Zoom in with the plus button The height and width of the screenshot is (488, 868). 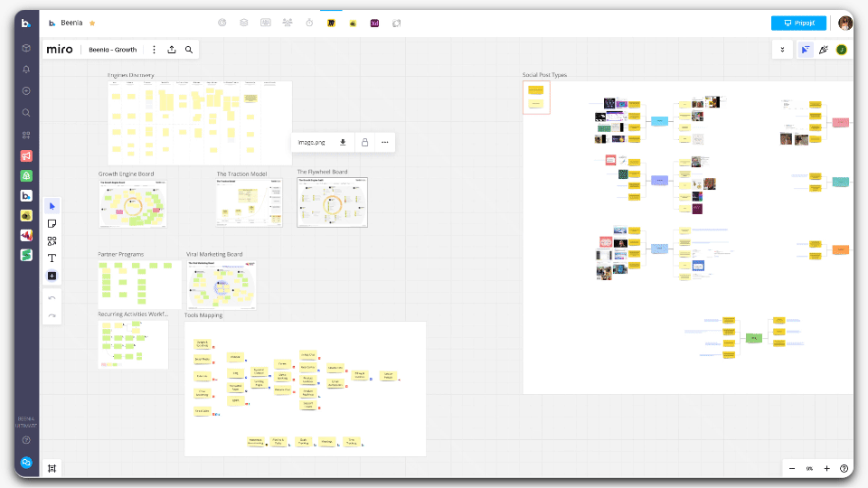(826, 468)
